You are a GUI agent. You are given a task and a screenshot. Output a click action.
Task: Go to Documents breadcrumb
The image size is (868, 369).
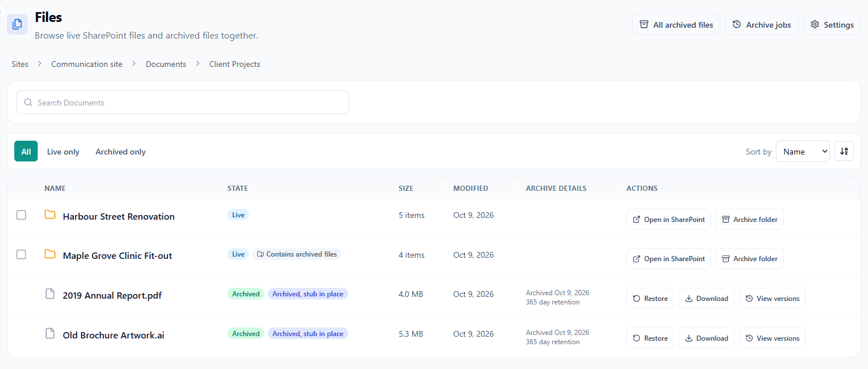pyautogui.click(x=166, y=64)
